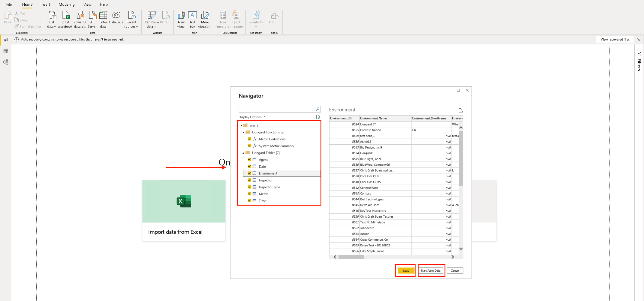
Task: Click the preview horizontal scrollbar thumb
Action: pos(351,257)
